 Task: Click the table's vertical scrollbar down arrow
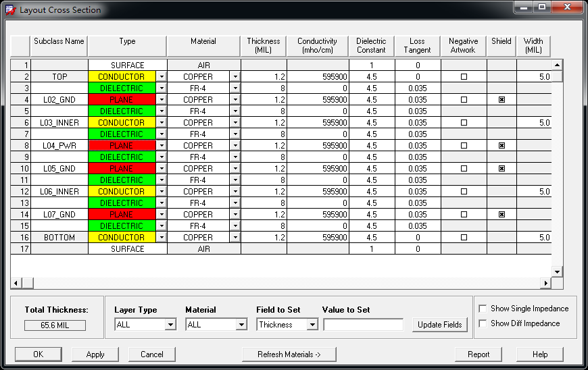(x=558, y=272)
